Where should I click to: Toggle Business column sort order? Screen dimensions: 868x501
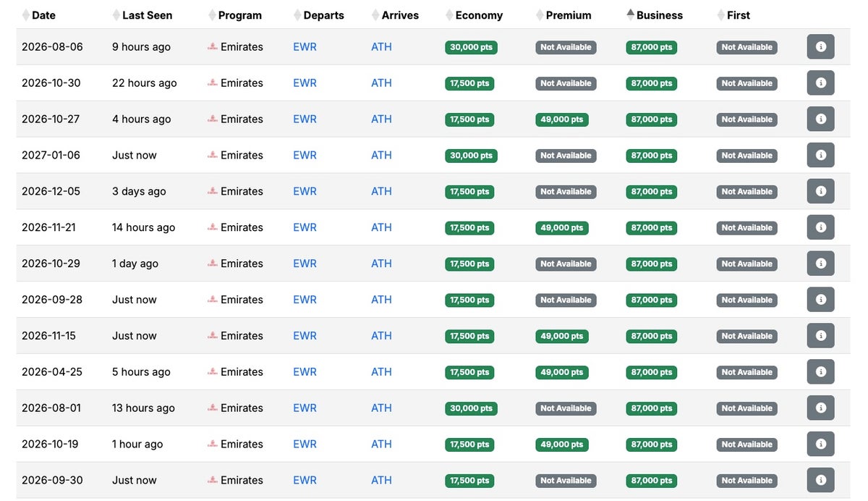tap(659, 15)
